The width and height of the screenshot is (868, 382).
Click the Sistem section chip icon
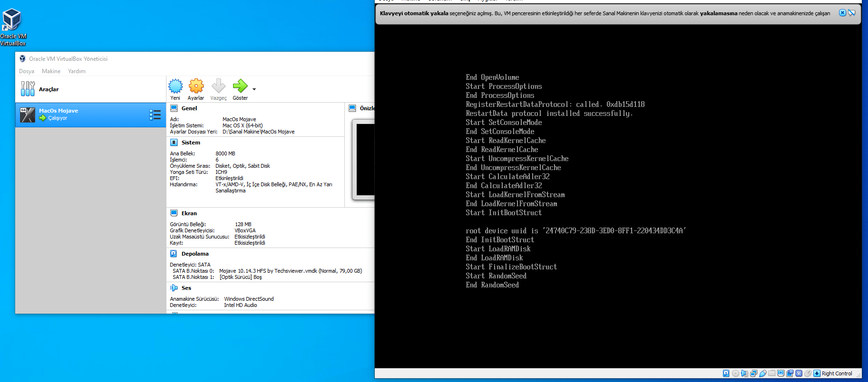tap(174, 143)
